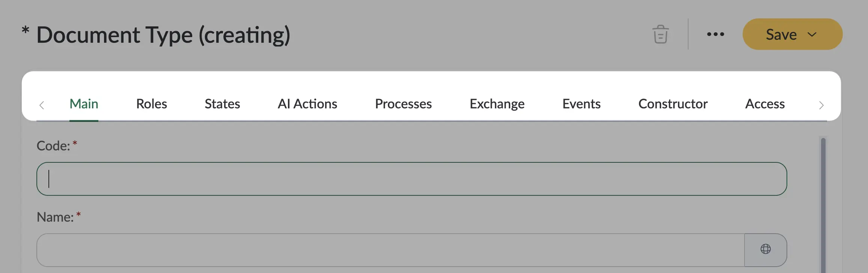Image resolution: width=868 pixels, height=273 pixels.
Task: Click the vertical scrollbar of the form
Action: (x=823, y=205)
